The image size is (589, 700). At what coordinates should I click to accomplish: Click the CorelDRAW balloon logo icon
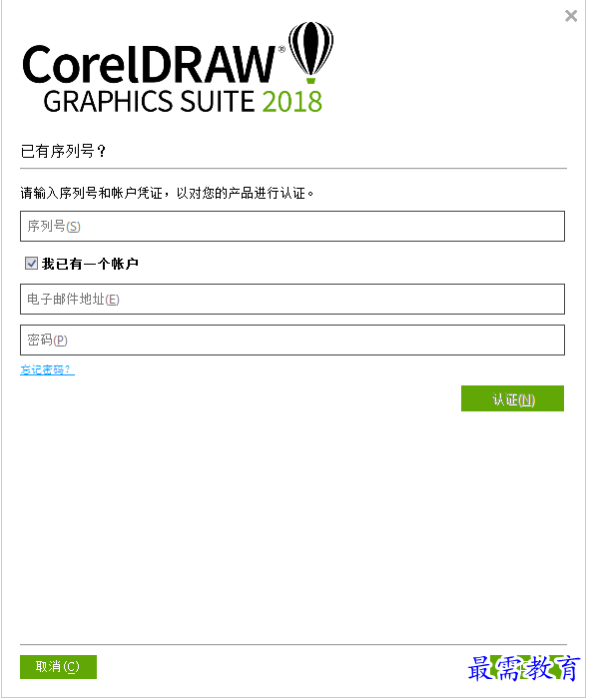[311, 52]
